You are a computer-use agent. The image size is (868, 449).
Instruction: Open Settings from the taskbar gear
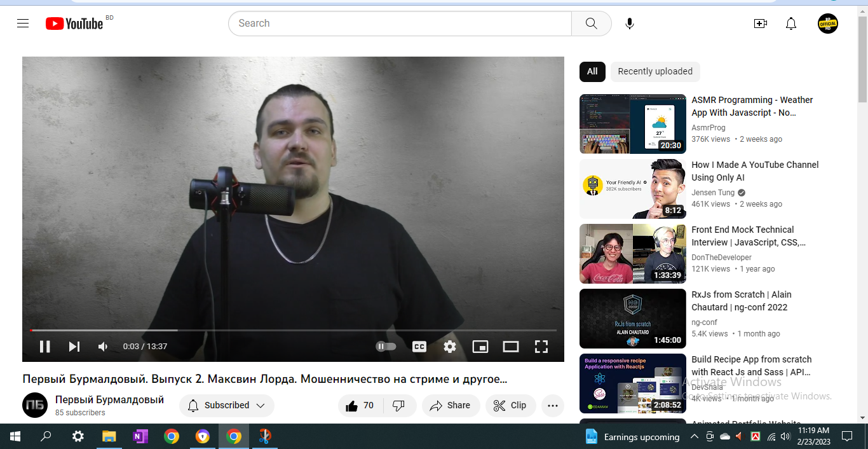(x=78, y=437)
